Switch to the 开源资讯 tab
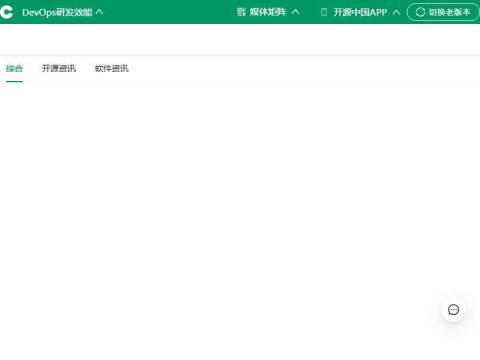The height and width of the screenshot is (360, 480). tap(59, 68)
